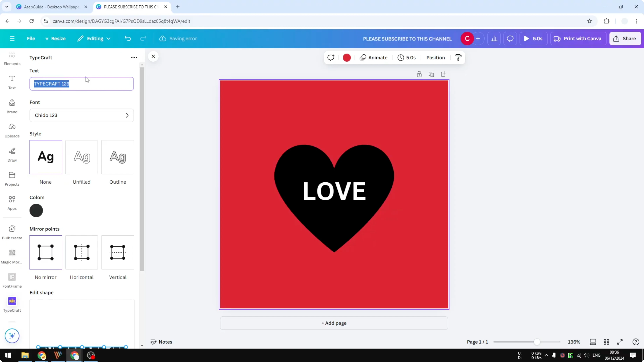Open the FontFrame app
This screenshot has width=644, height=362.
tap(12, 280)
